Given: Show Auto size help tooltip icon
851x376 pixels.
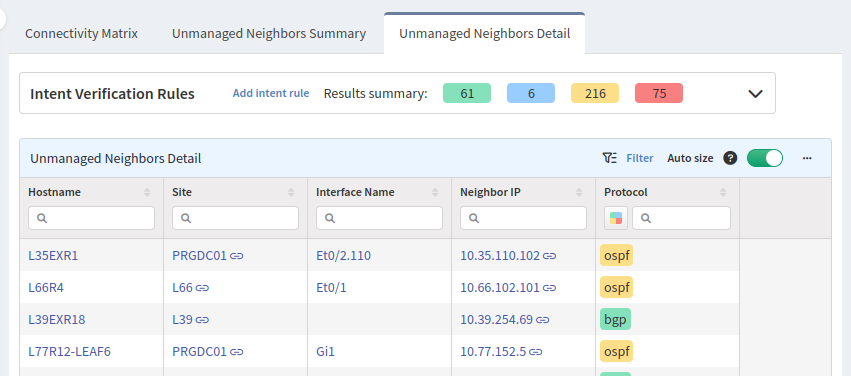Looking at the screenshot, I should pos(731,158).
